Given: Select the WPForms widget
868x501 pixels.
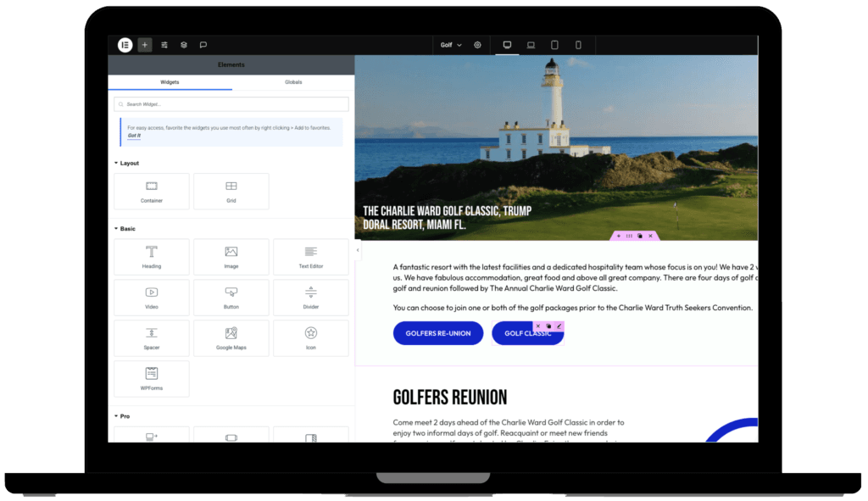Looking at the screenshot, I should click(x=152, y=379).
